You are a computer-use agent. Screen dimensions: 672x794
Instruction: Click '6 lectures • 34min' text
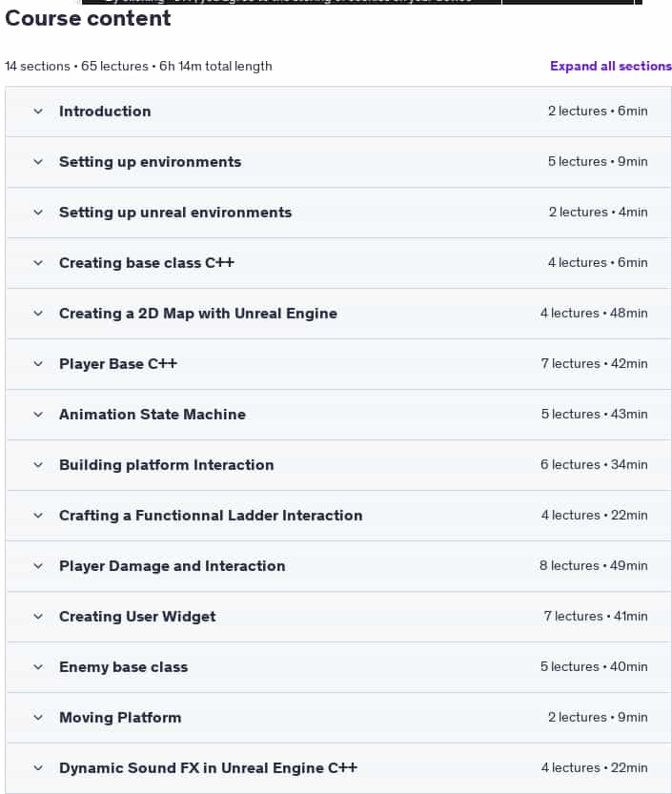(594, 464)
